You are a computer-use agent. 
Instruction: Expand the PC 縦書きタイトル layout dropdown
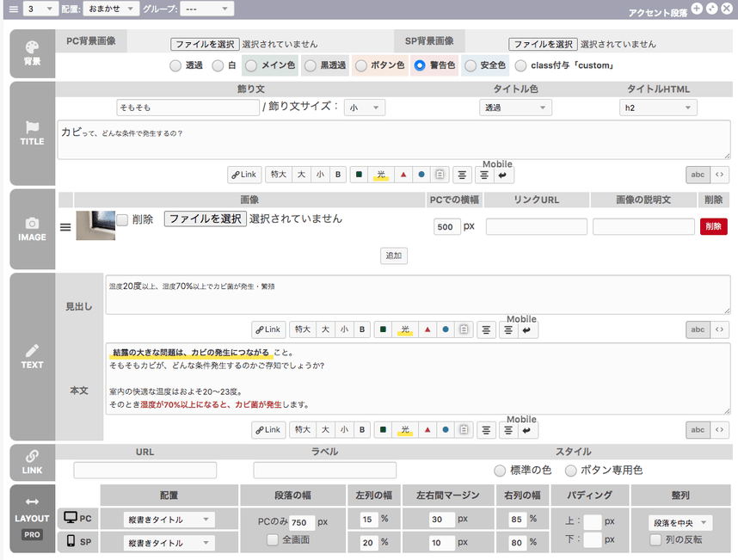(170, 520)
